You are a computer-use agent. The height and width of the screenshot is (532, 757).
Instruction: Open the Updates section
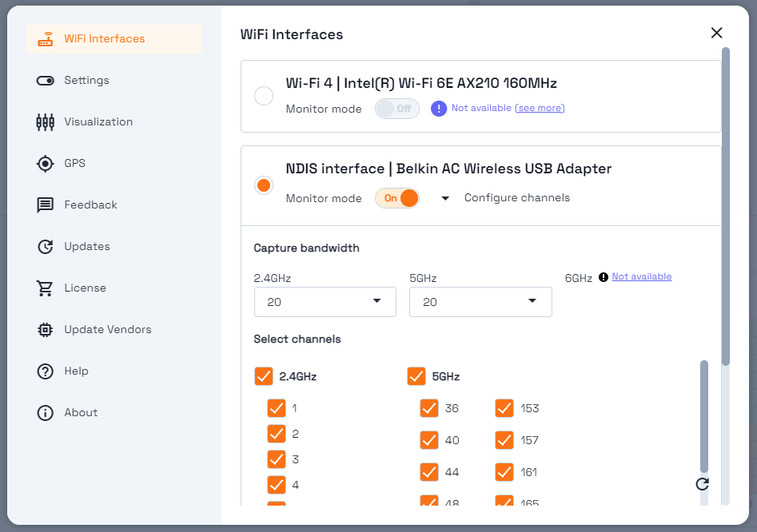[x=114, y=247]
